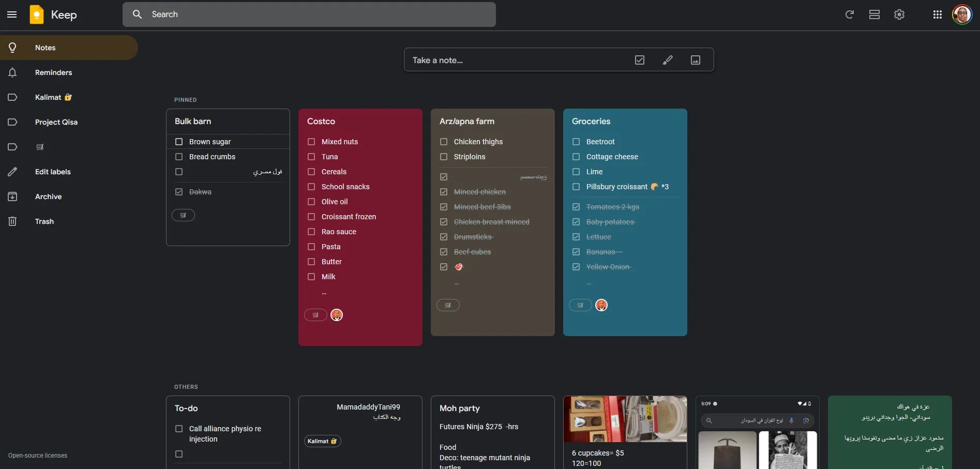Open the green Arabic text note
Screen dimensions: 980x469
coord(890,432)
